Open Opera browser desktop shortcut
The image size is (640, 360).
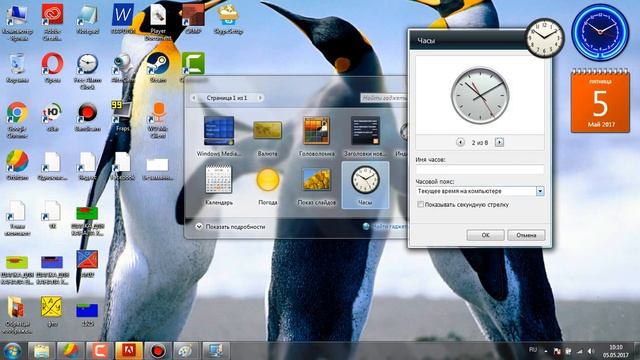point(52,68)
